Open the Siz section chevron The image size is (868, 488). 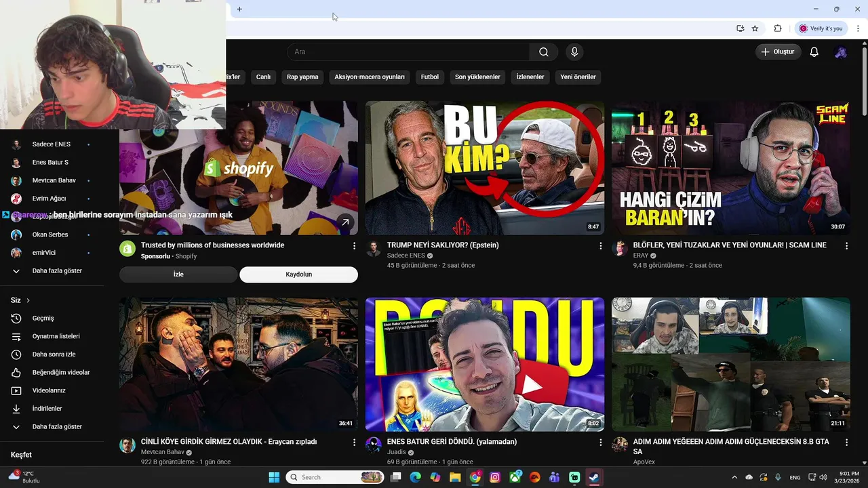point(28,300)
